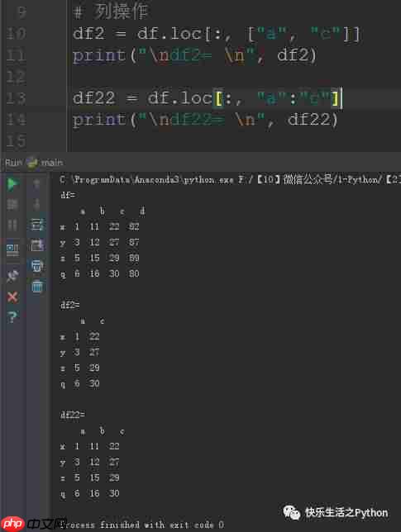Rerun main with the green play icon
The image size is (401, 532).
click(x=12, y=184)
